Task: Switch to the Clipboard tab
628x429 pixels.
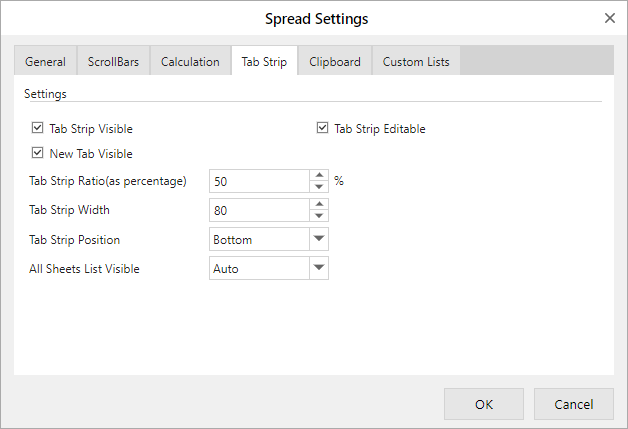Action: pos(335,61)
